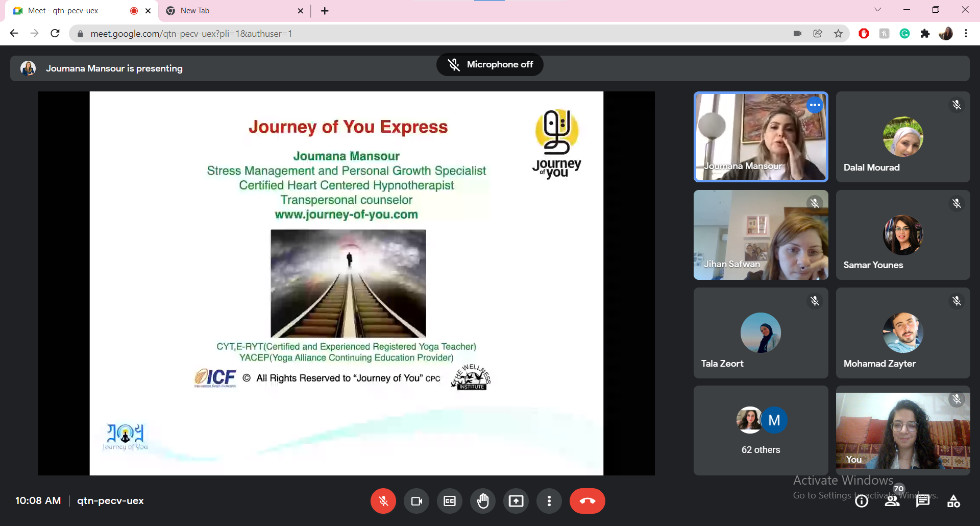Click the Microphone off notification
This screenshot has width=980, height=526.
[x=489, y=65]
